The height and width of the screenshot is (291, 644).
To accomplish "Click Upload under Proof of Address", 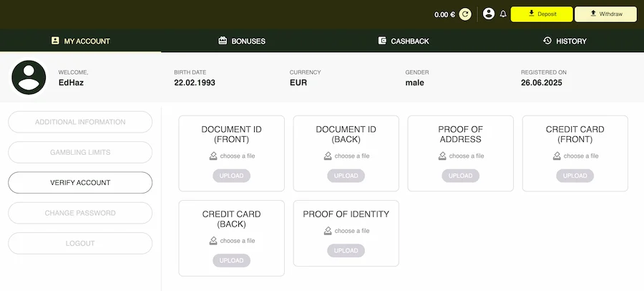I will [460, 176].
